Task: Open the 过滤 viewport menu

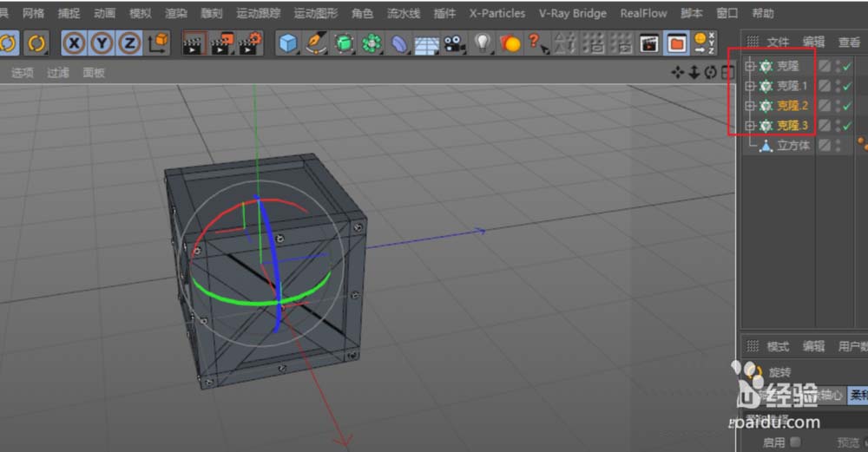Action: click(57, 73)
